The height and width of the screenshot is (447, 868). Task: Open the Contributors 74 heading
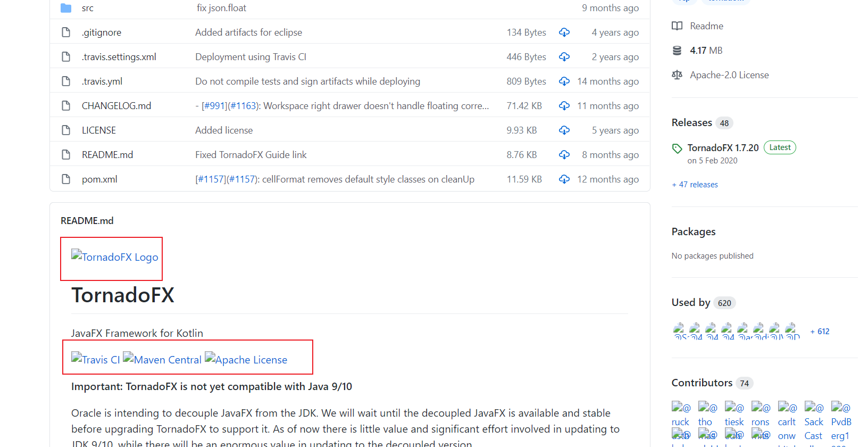tap(712, 383)
